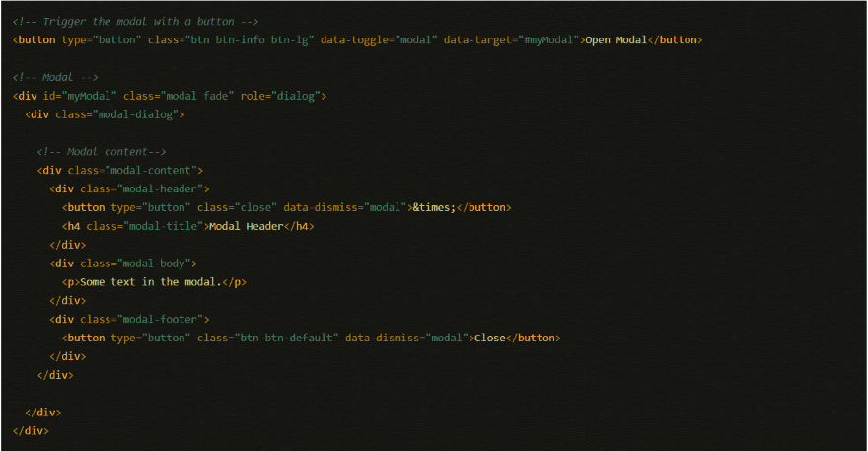Click the role value "dialog"

click(x=293, y=96)
